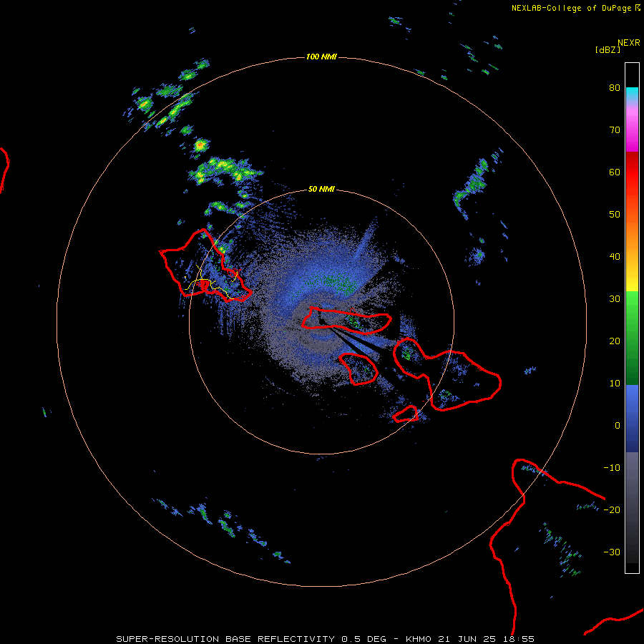Image resolution: width=644 pixels, height=644 pixels.
Task: Click the 70 dBZ scale value
Action: [x=615, y=130]
